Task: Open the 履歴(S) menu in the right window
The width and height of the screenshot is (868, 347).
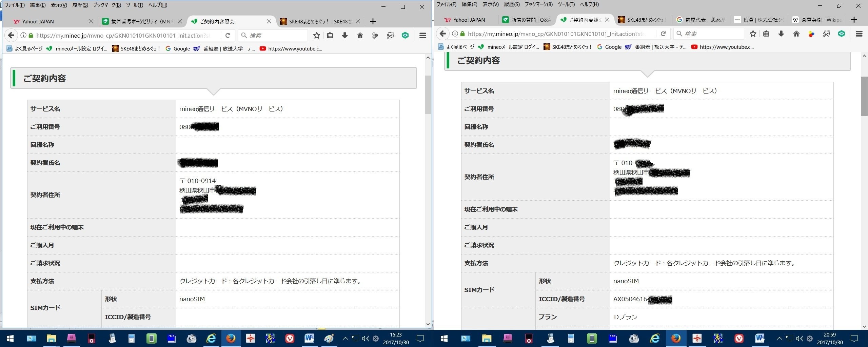Action: pos(511,4)
